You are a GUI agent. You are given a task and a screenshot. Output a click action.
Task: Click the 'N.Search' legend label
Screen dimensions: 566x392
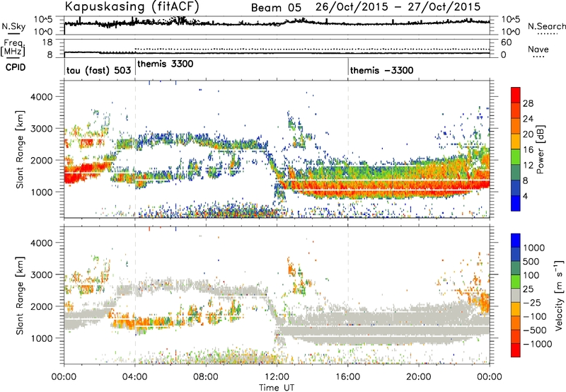(546, 26)
